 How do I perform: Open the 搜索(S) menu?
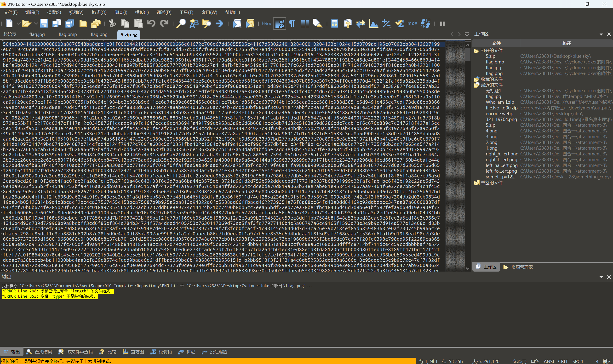tap(54, 12)
